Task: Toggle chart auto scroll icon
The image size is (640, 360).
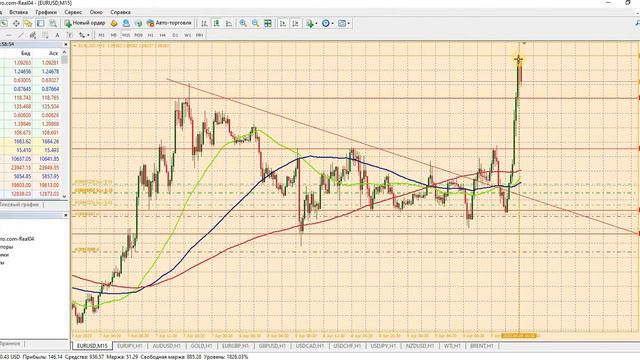Action: 282,23
